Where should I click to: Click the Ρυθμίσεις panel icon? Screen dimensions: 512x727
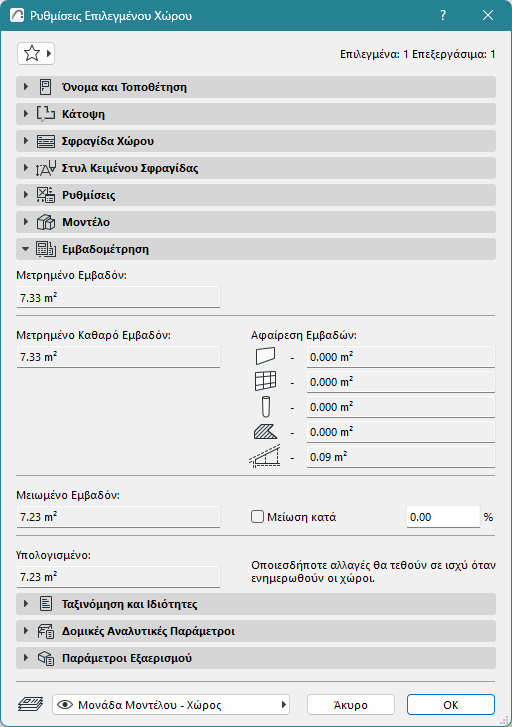(45, 195)
